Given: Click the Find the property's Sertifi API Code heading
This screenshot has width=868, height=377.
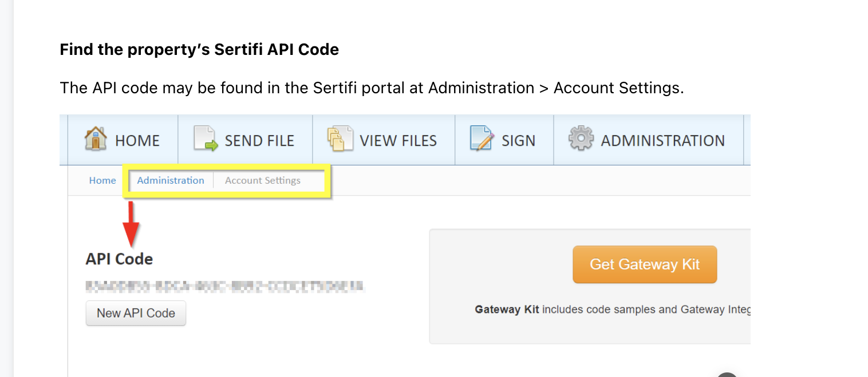Looking at the screenshot, I should pyautogui.click(x=199, y=50).
